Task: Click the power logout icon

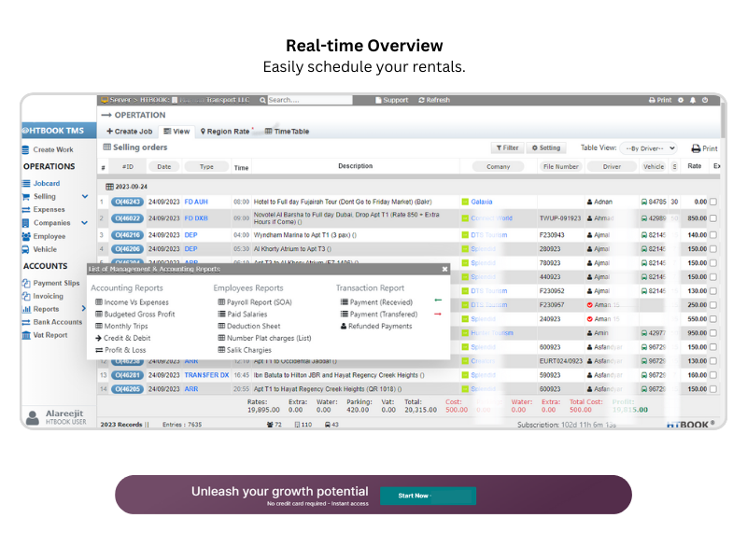Action: [704, 100]
